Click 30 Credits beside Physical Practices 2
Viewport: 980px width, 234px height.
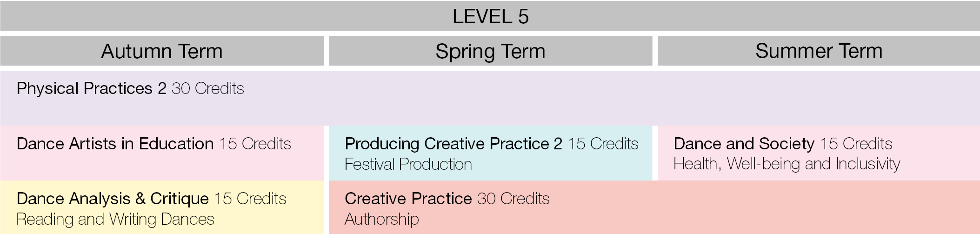tap(208, 88)
